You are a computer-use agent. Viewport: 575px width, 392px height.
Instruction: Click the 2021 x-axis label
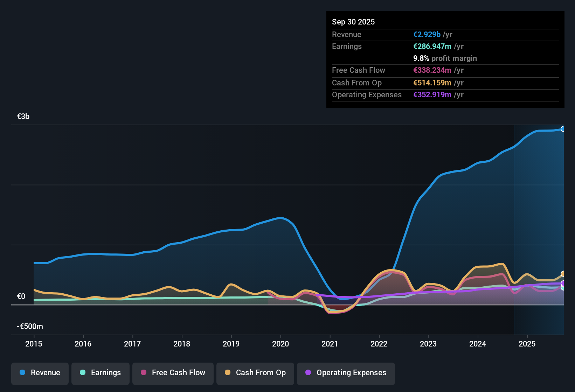330,344
